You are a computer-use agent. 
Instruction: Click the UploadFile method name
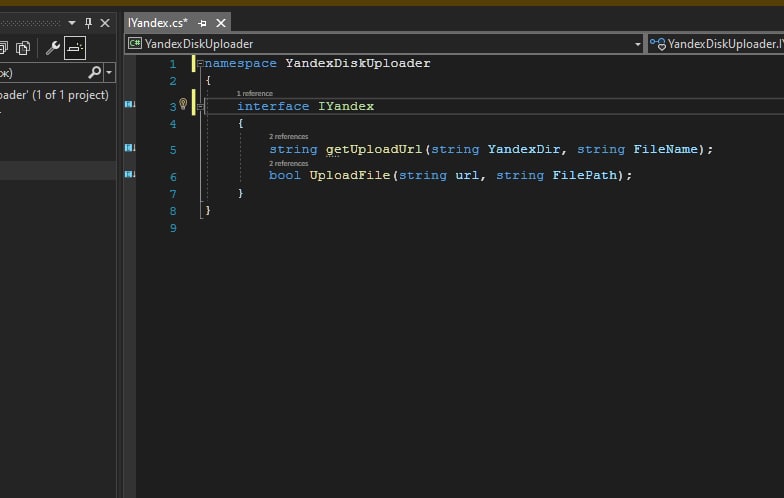click(350, 175)
